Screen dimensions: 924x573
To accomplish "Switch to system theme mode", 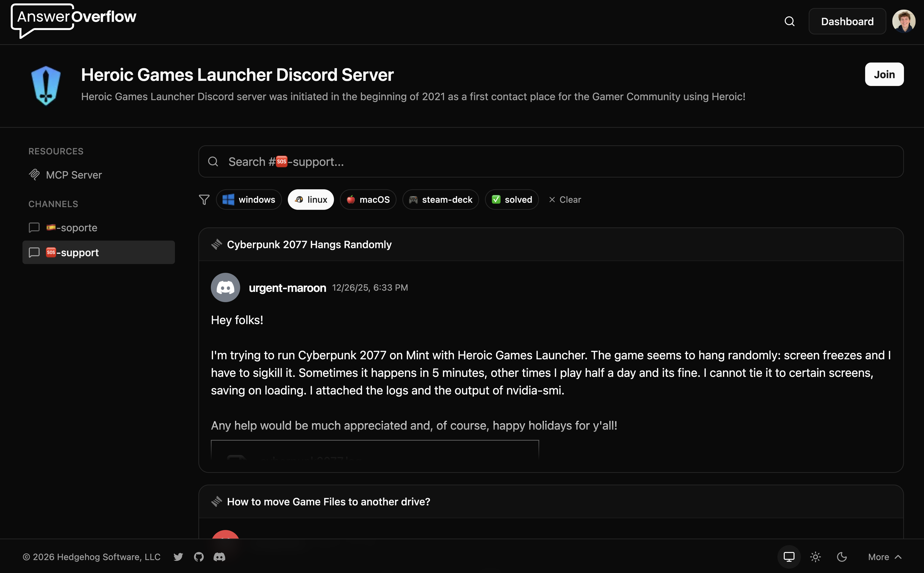I will tap(789, 557).
